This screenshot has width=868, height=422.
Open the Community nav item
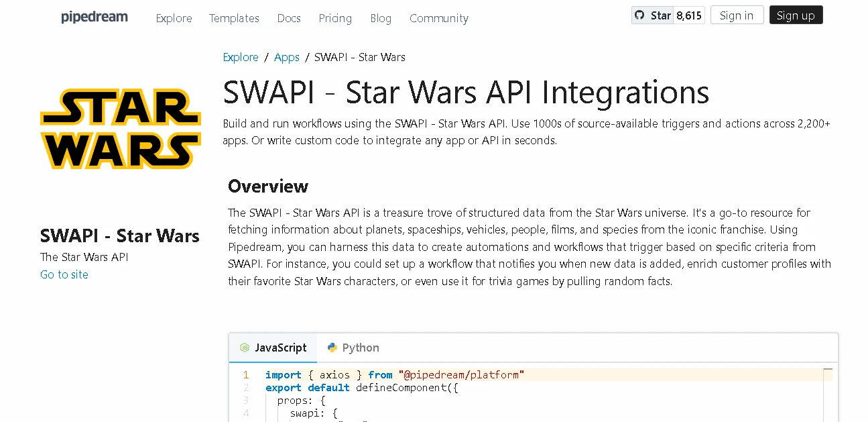(439, 18)
